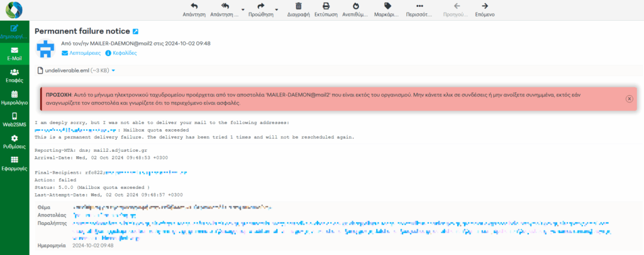Open the E-Mail section in sidebar
Screen dimensions: 644x255
[x=14, y=53]
